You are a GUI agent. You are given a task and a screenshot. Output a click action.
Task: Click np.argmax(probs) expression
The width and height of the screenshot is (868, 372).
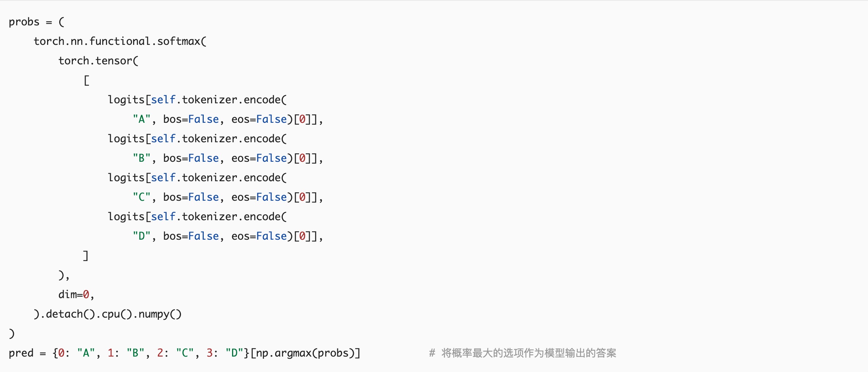(x=305, y=353)
